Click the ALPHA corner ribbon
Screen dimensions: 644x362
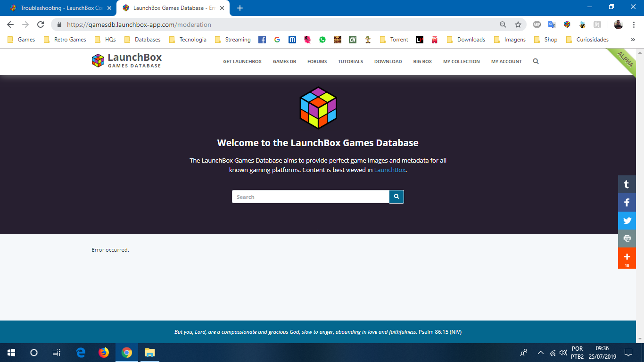[625, 60]
